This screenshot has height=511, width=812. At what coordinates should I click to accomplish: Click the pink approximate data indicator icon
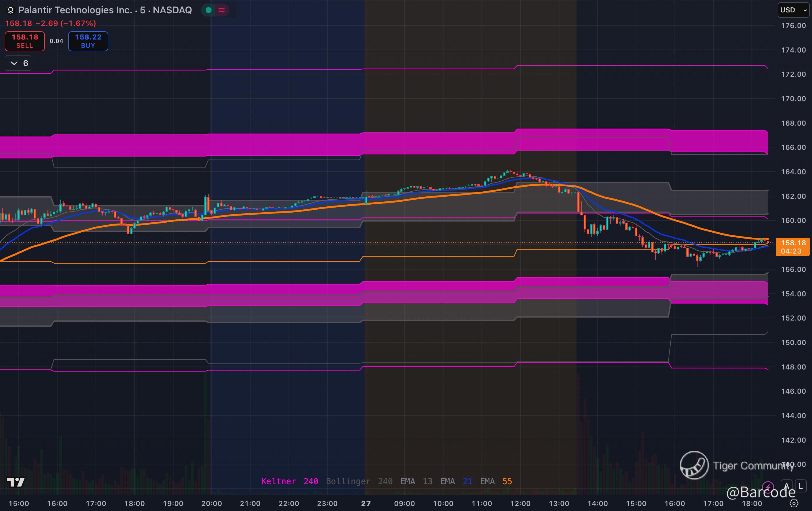(x=222, y=10)
